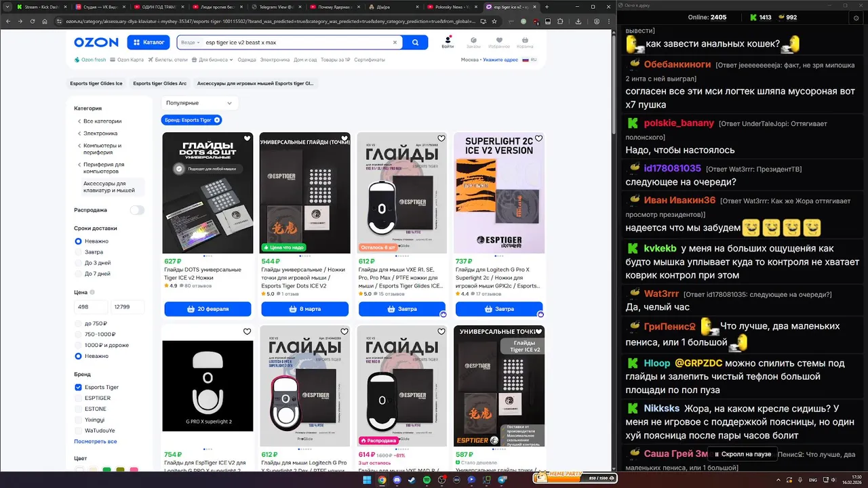Click the OZON logo
Viewport: 868px width, 488px height.
pyautogui.click(x=96, y=42)
